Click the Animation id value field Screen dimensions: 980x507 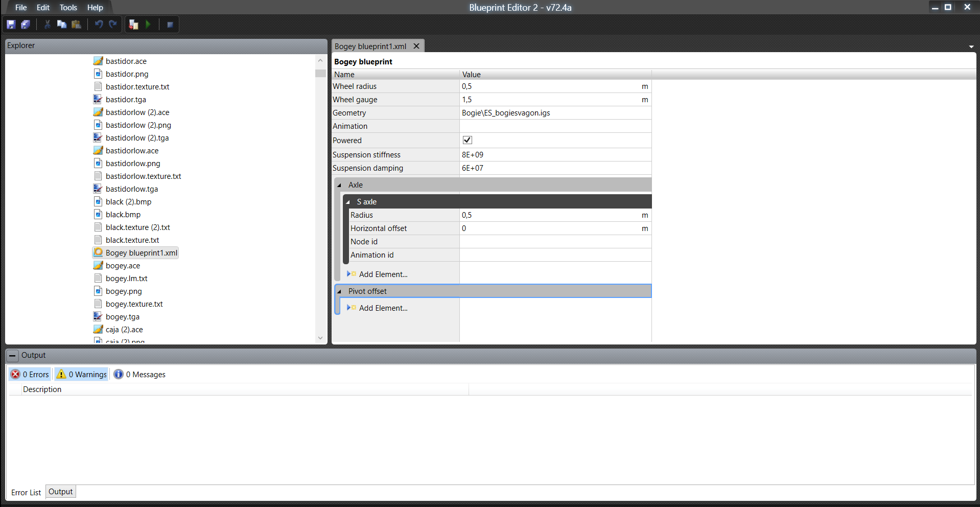pos(556,255)
